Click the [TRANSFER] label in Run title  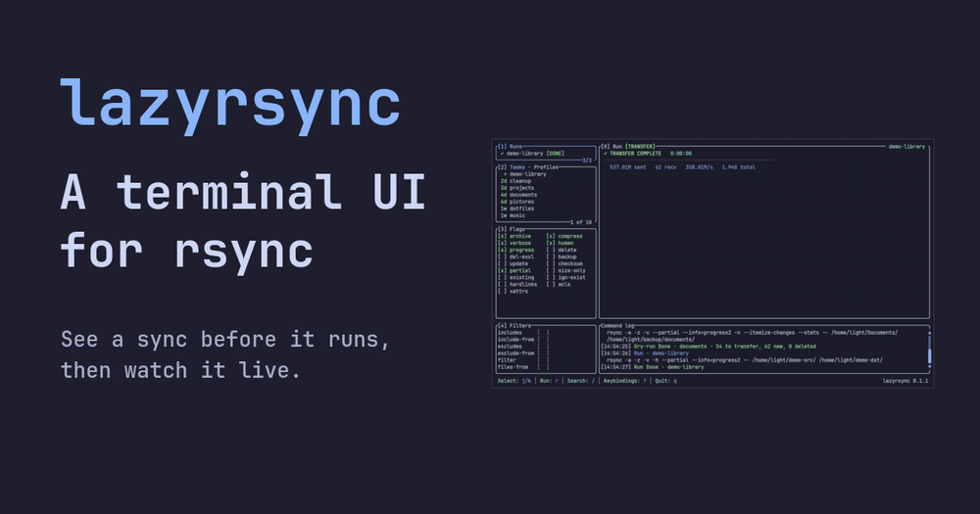640,147
